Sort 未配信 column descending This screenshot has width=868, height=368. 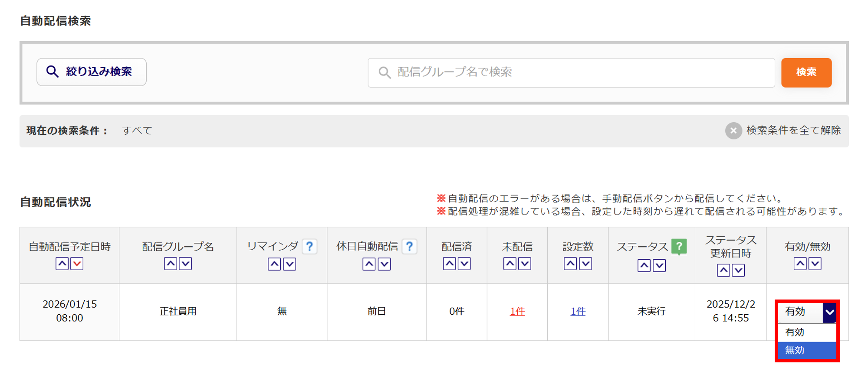525,264
